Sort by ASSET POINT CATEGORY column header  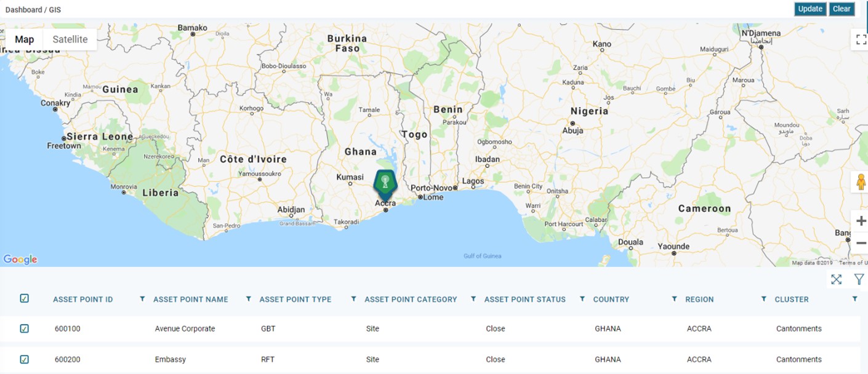411,300
